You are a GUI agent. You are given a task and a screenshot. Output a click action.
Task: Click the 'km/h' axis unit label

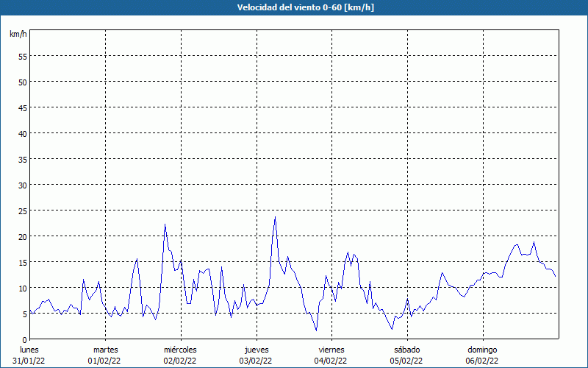pos(18,34)
